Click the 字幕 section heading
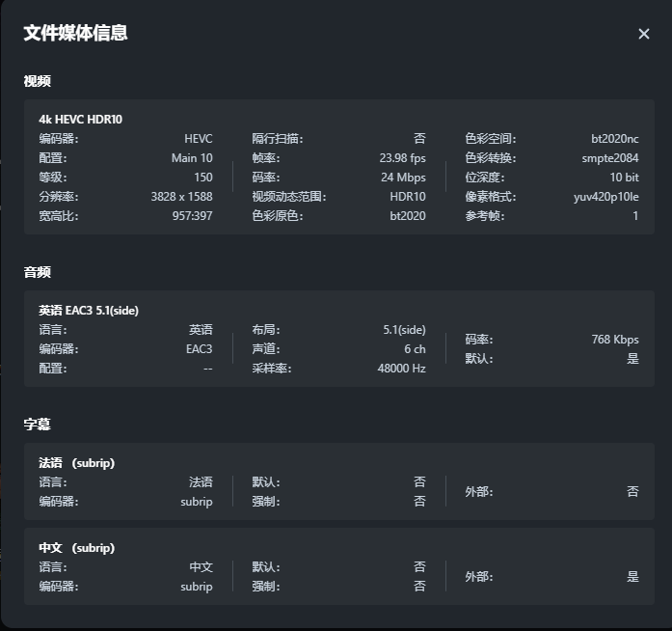Viewport: 672px width, 631px height. click(x=37, y=424)
